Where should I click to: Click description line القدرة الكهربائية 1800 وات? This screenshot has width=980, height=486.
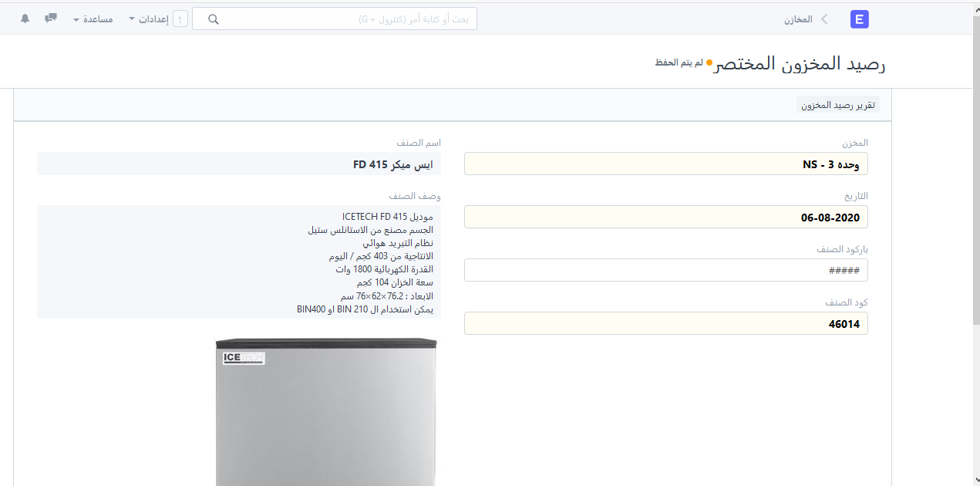click(385, 269)
